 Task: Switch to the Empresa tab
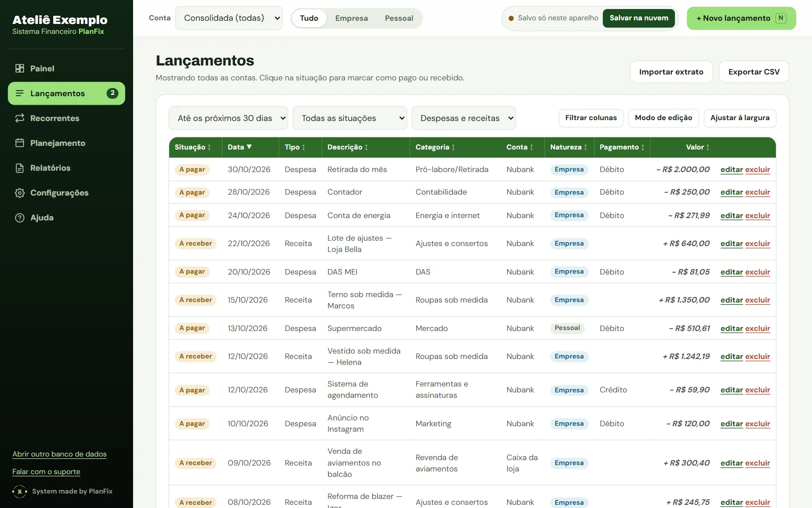pyautogui.click(x=351, y=18)
